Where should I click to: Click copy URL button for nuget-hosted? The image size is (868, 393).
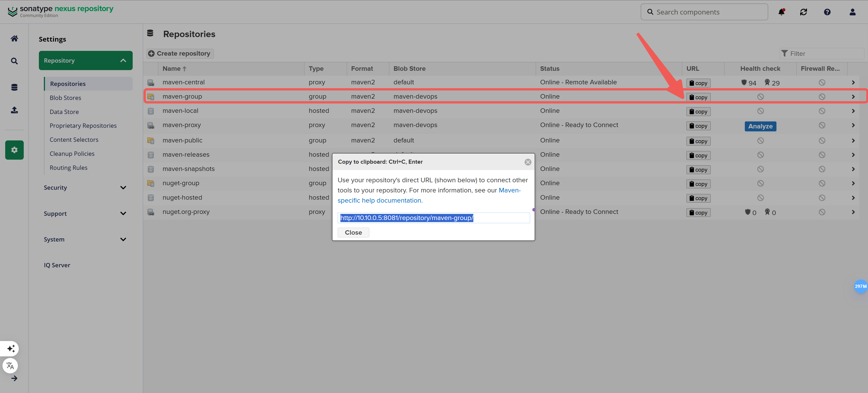pos(698,199)
